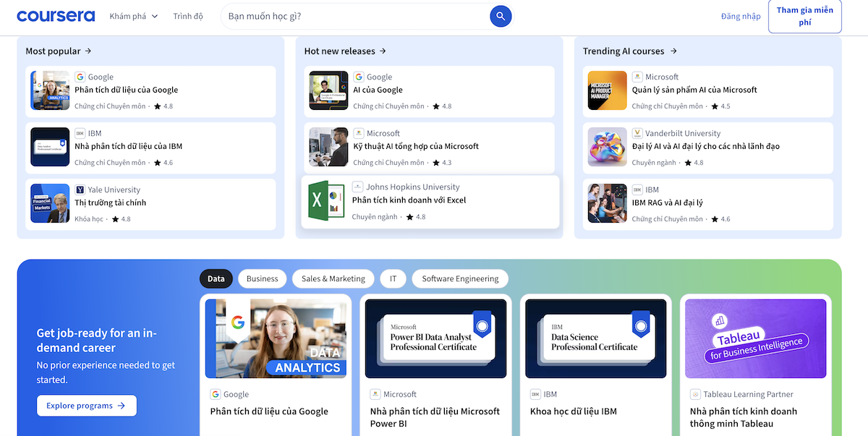868x436 pixels.
Task: Open Phân tích dữ liệu của Google career card title
Action: (269, 411)
